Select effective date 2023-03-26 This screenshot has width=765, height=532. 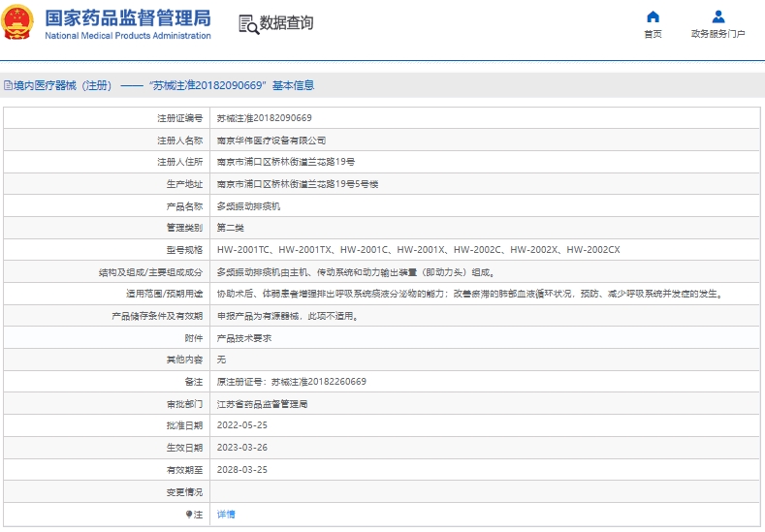(x=242, y=447)
